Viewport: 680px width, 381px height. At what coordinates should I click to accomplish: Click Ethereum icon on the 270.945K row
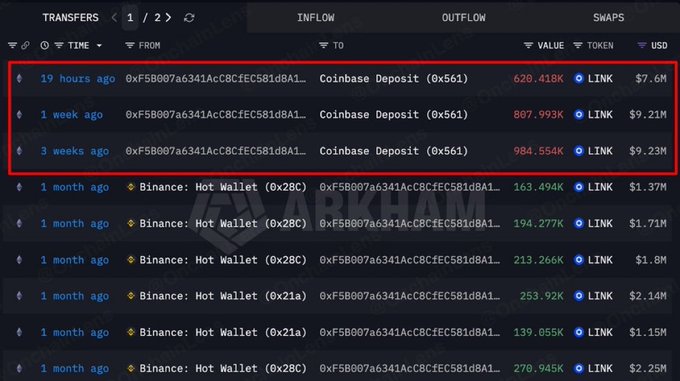coord(19,368)
